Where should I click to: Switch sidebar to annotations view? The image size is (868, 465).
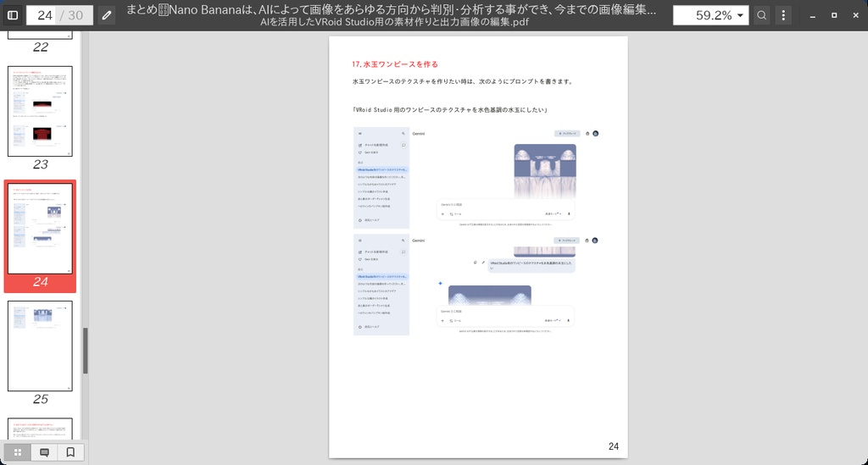[44, 452]
